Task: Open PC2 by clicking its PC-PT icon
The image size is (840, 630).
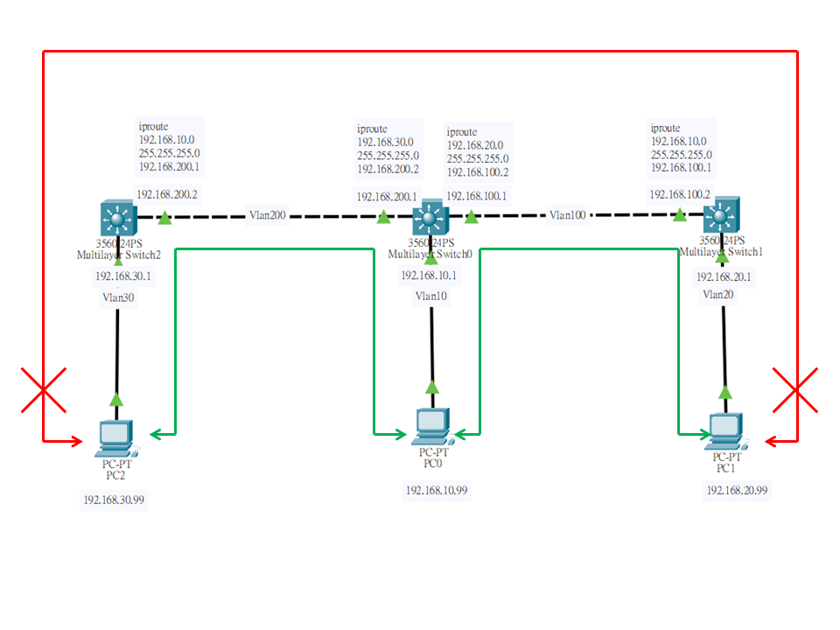Action: (115, 436)
